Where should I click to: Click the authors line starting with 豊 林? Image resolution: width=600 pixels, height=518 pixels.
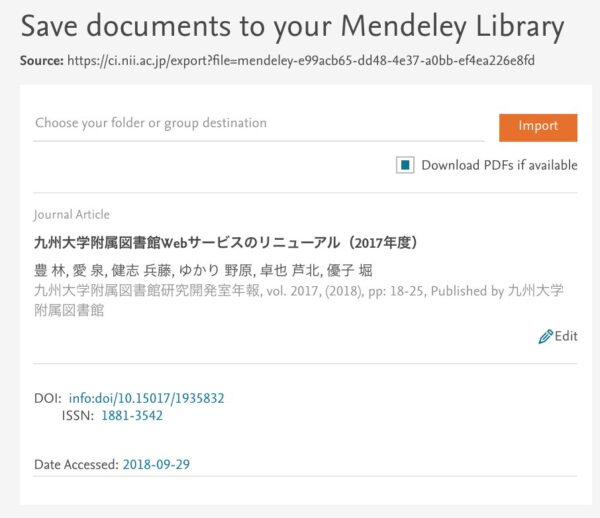coord(195,271)
